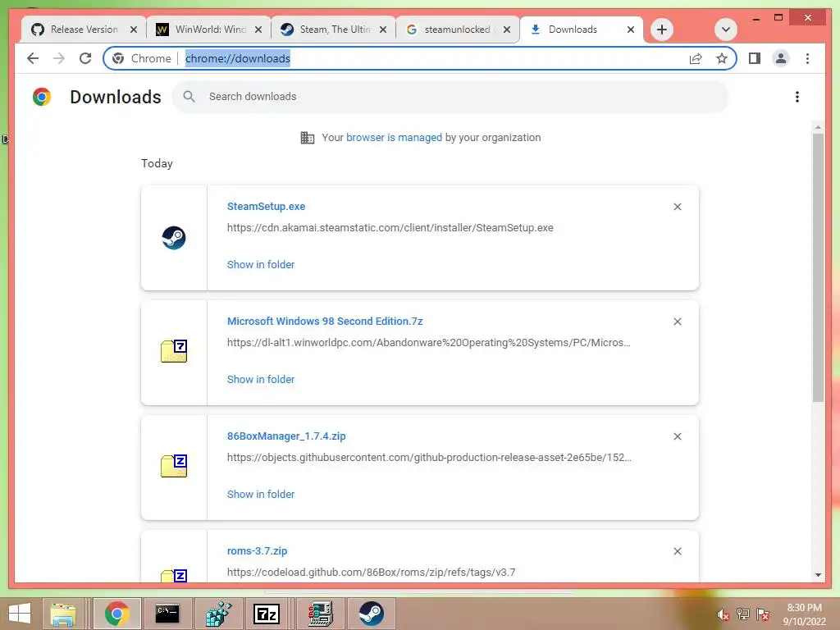
Task: Close the Steam tab
Action: pos(383,30)
